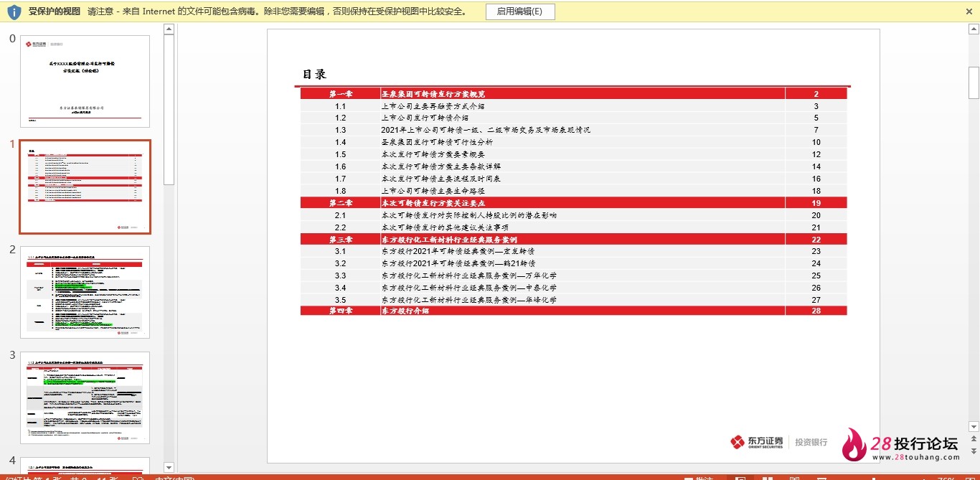This screenshot has height=480, width=980.
Task: Click the 上市公司可转债主要生命路径 row
Action: [574, 191]
